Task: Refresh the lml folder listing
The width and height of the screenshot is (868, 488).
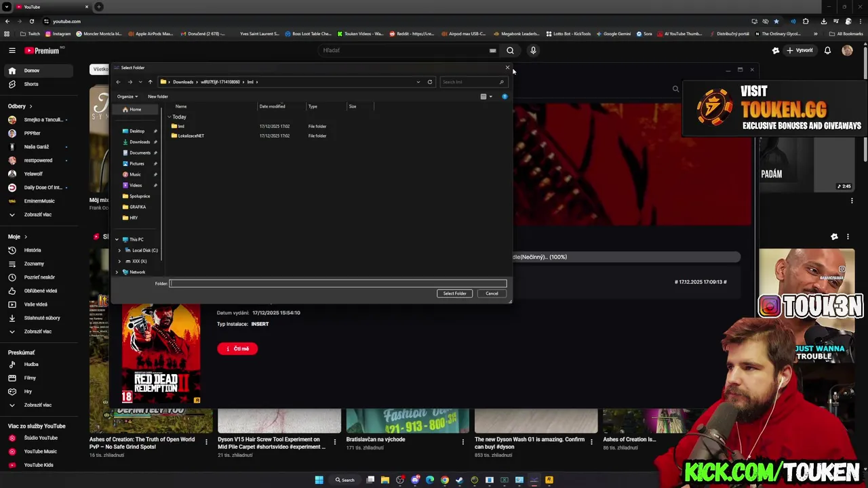Action: [429, 82]
